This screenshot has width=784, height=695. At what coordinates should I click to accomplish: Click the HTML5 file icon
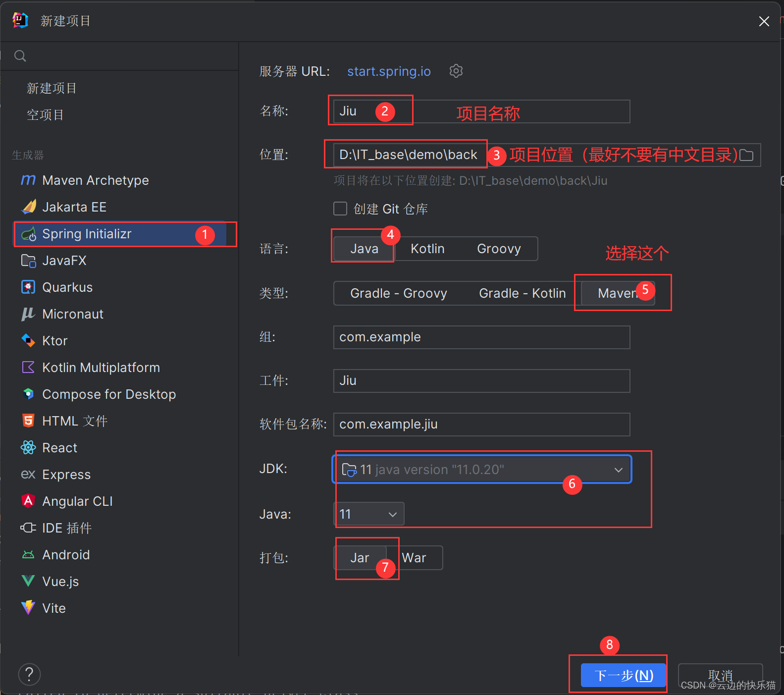click(28, 421)
